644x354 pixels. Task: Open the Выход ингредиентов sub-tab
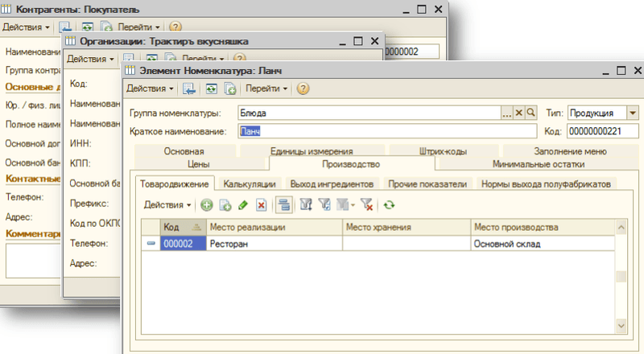pyautogui.click(x=332, y=183)
